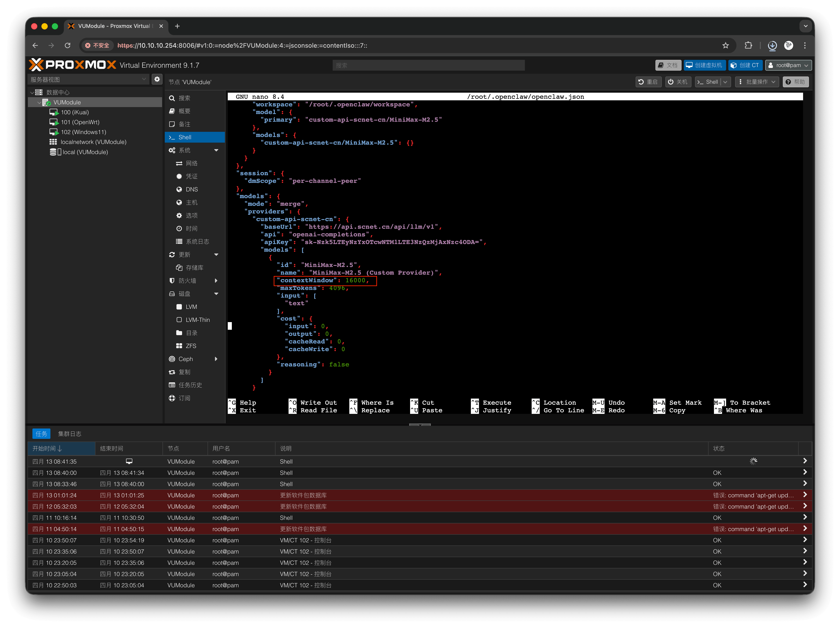Click the 帮助 help button
840x628 pixels.
796,82
